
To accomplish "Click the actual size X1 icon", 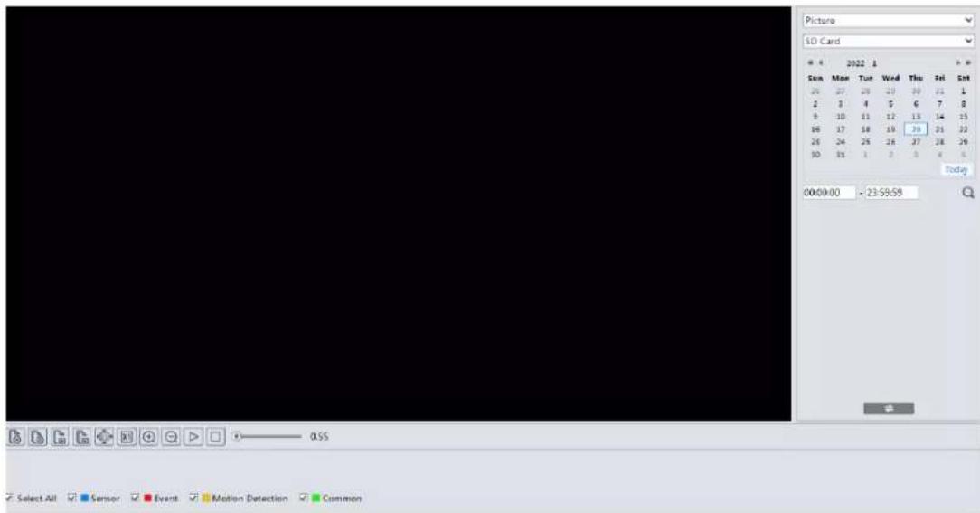I will 127,437.
